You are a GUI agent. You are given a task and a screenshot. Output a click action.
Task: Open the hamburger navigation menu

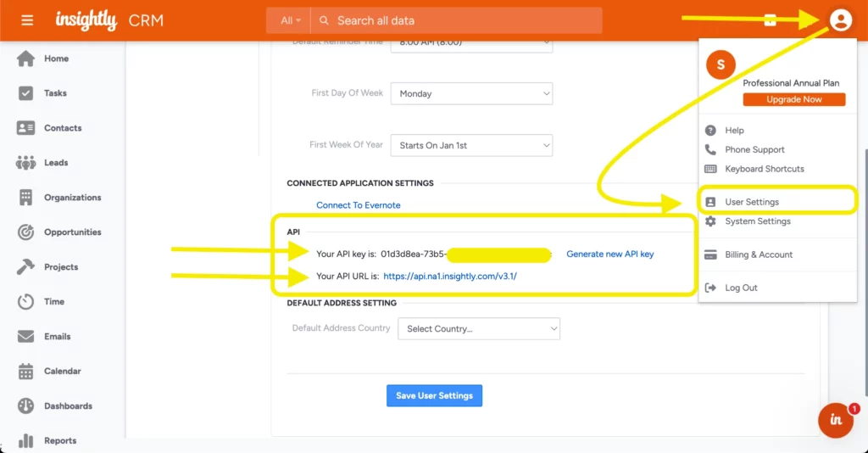[x=27, y=20]
